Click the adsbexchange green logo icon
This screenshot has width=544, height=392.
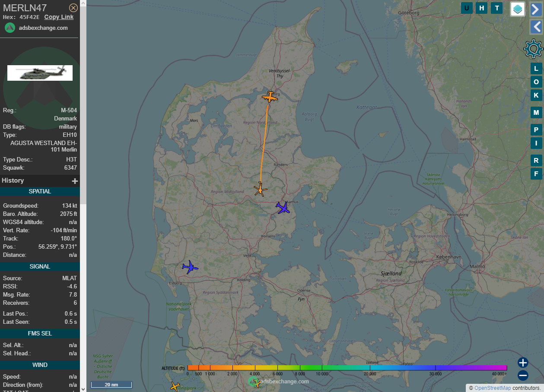(10, 28)
